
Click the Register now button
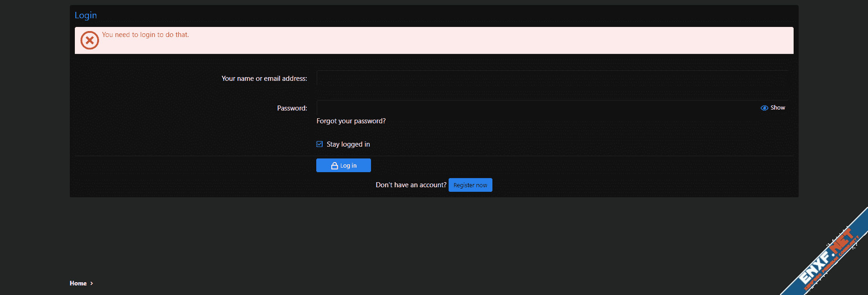tap(470, 185)
